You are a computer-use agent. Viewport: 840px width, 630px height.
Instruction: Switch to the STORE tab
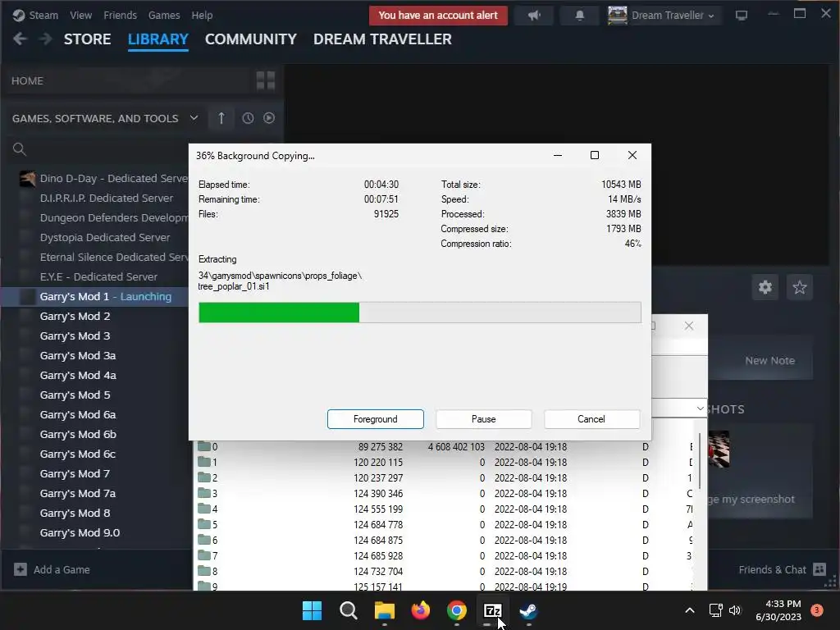pos(87,39)
